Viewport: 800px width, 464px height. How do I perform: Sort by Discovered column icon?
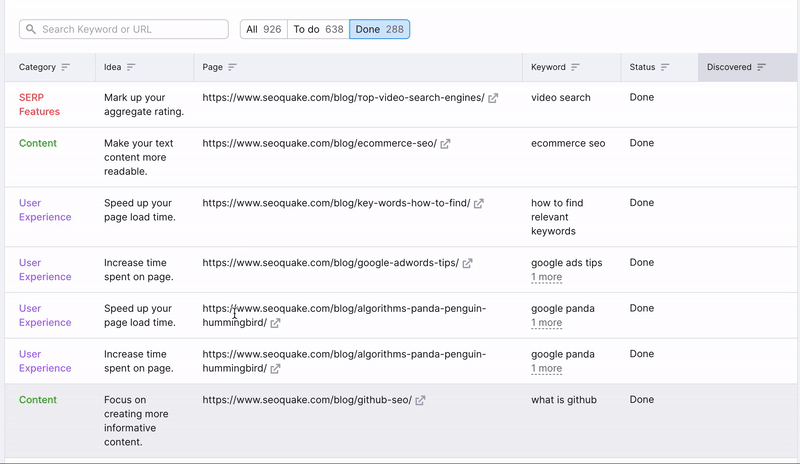(x=762, y=67)
